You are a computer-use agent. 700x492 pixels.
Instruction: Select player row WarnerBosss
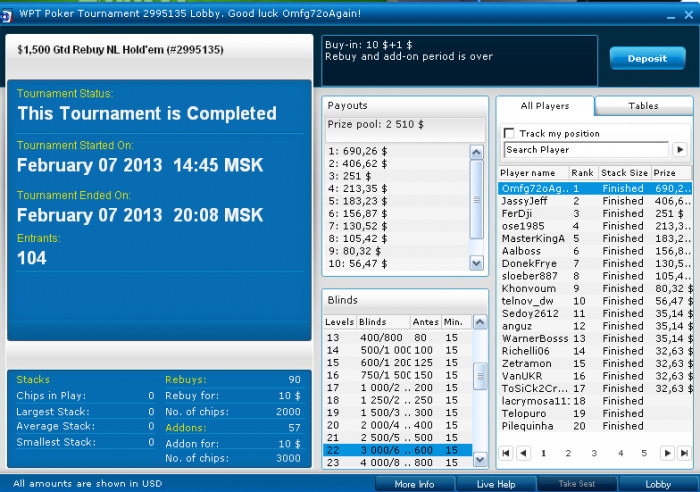595,338
